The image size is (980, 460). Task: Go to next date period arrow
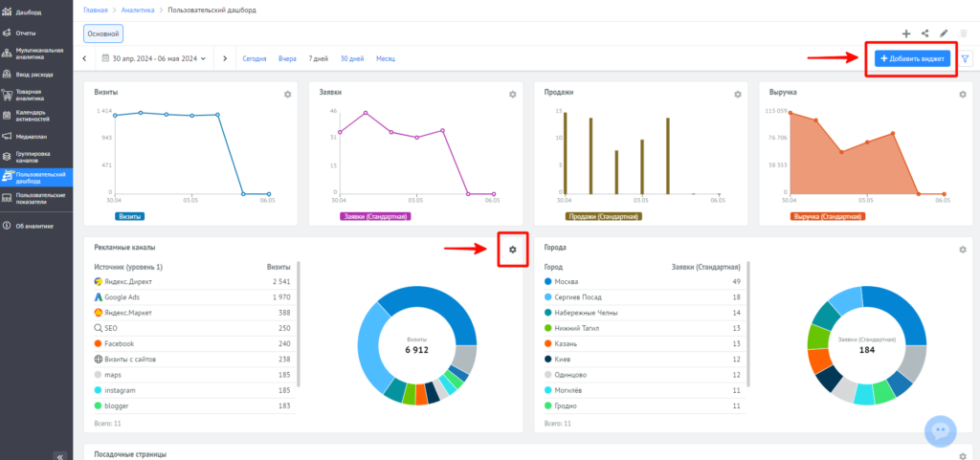click(x=225, y=58)
